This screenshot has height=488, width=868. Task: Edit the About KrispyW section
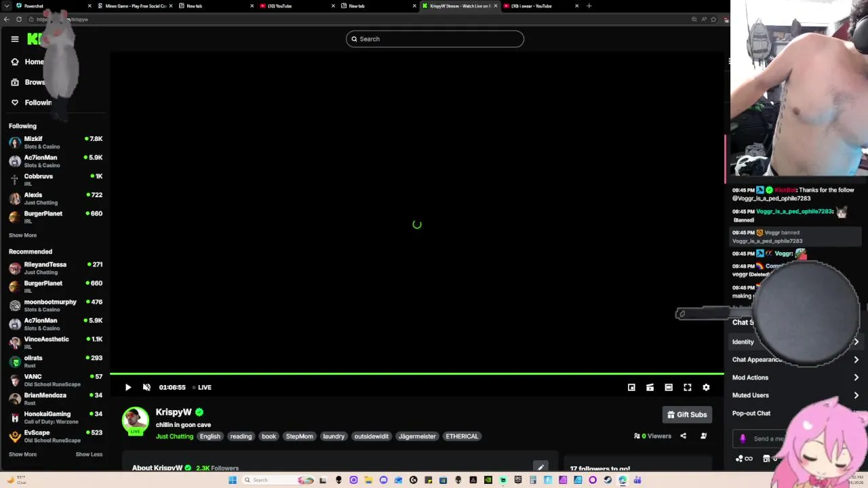[540, 467]
